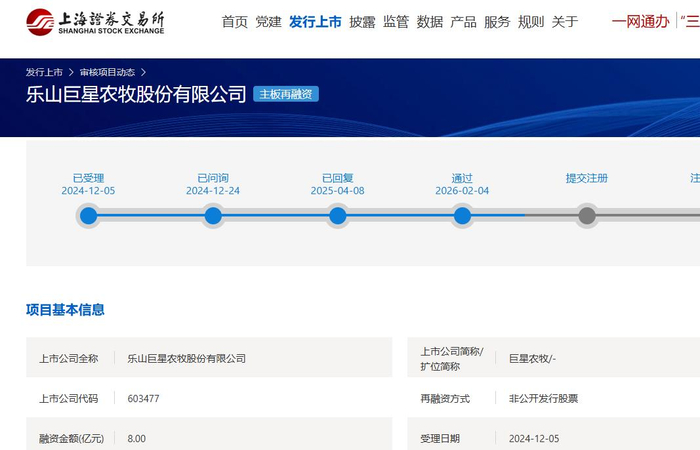
Task: Open the 披露 menu item
Action: coord(362,22)
